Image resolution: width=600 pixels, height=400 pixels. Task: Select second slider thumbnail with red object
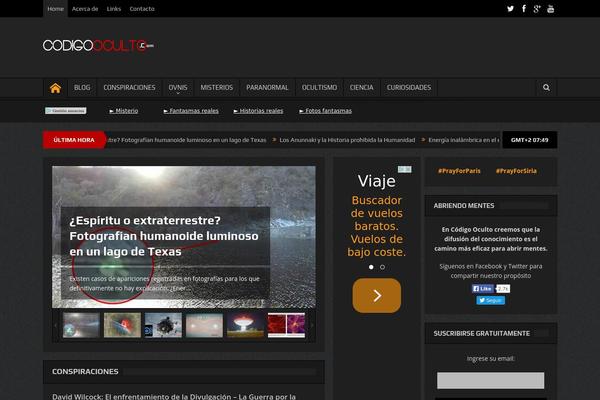122,325
